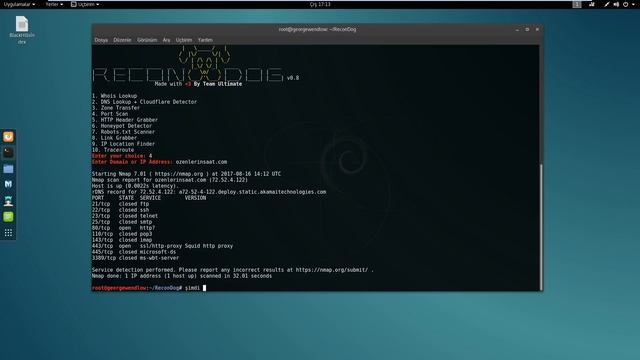Click the '10. Traceroute' line
This screenshot has width=640, height=360.
pyautogui.click(x=113, y=150)
